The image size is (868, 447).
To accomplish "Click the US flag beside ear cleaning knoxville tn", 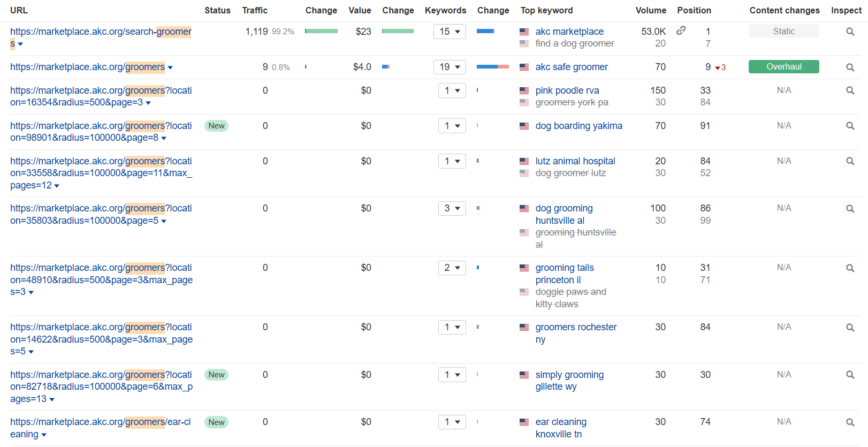I will click(524, 422).
